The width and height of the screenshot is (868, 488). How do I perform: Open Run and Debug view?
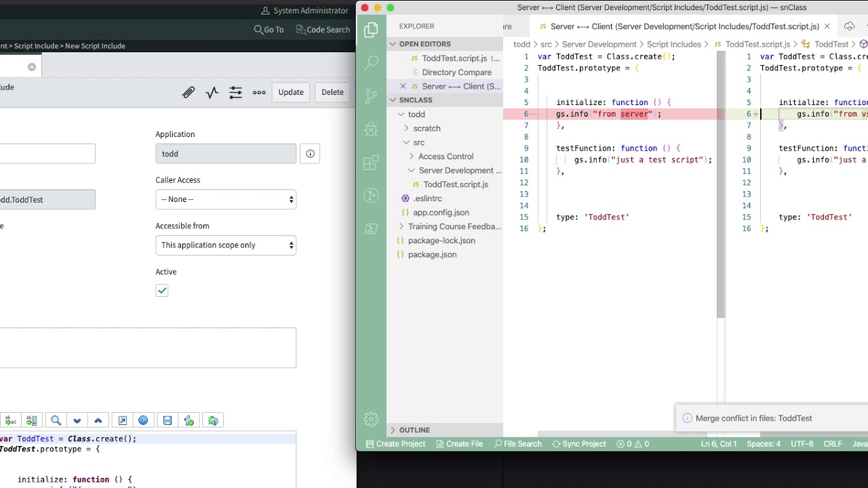[371, 129]
